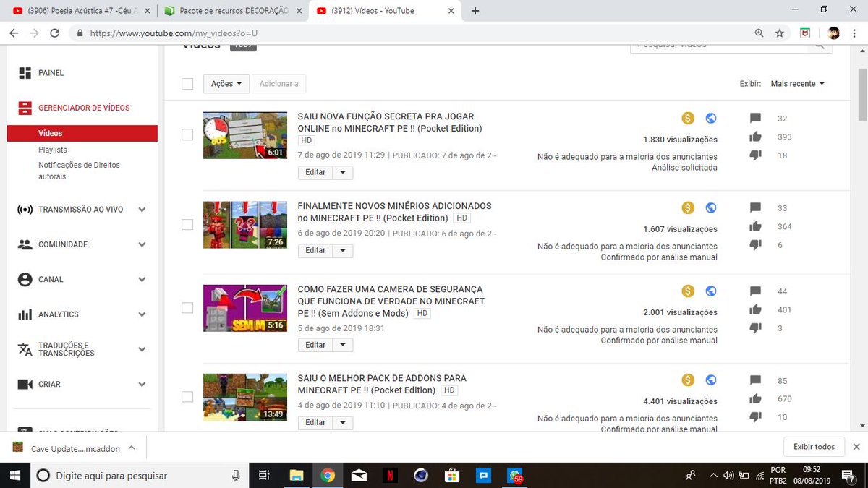Open the Ações dropdown
This screenshot has width=868, height=488.
tap(226, 84)
